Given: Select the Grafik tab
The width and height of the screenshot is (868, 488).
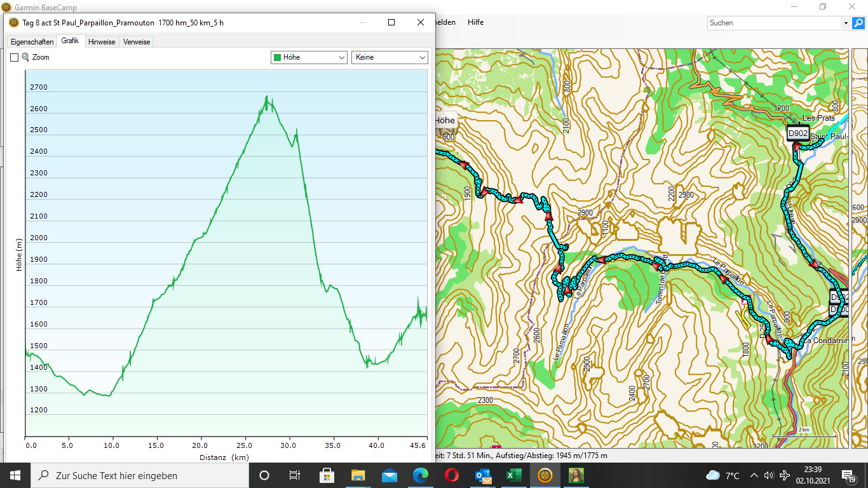Looking at the screenshot, I should (x=70, y=41).
